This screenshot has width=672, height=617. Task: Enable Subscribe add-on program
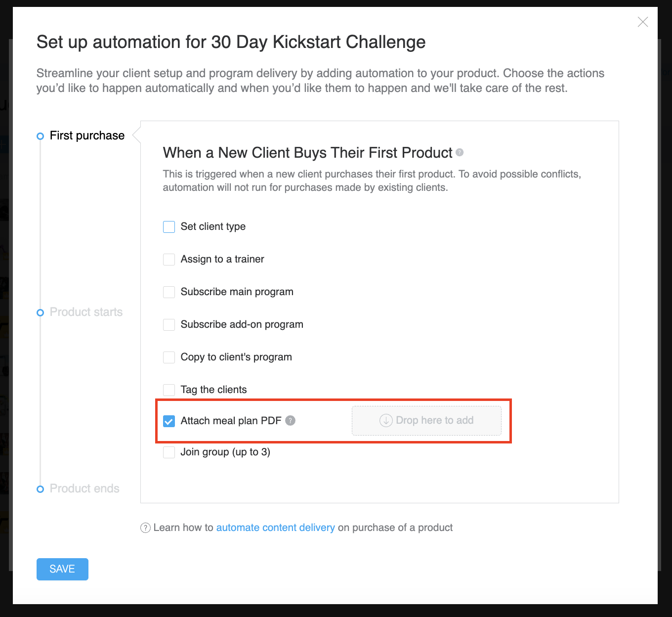(x=169, y=325)
